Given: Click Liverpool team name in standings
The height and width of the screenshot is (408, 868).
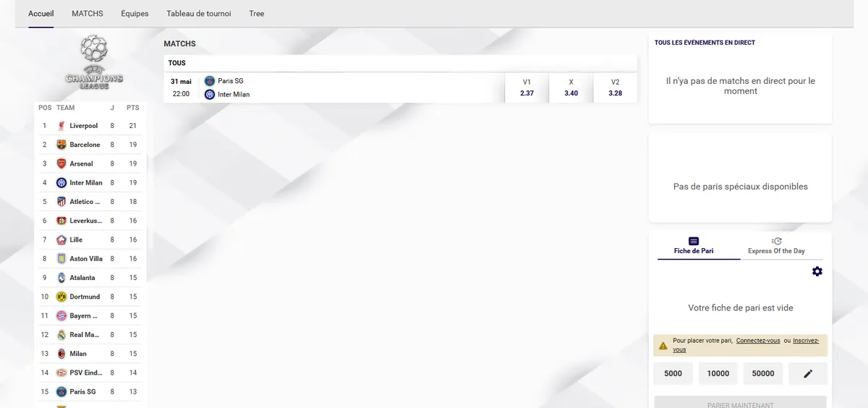Looking at the screenshot, I should (84, 126).
